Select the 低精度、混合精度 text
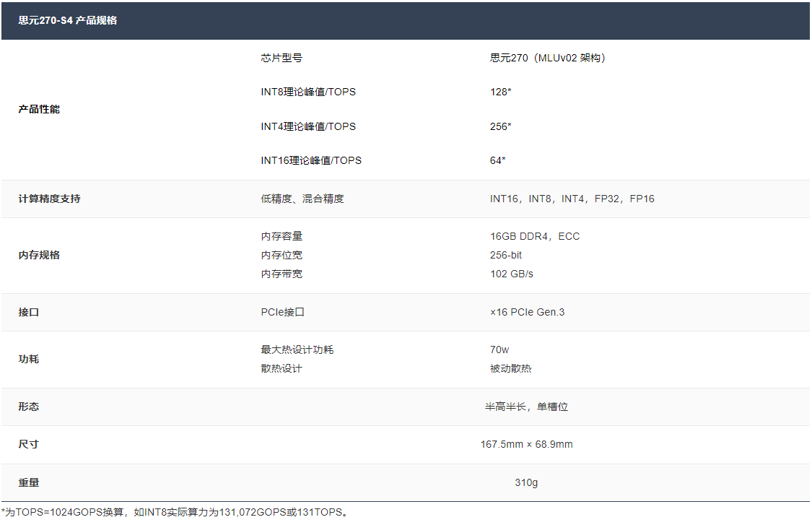 pyautogui.click(x=302, y=199)
